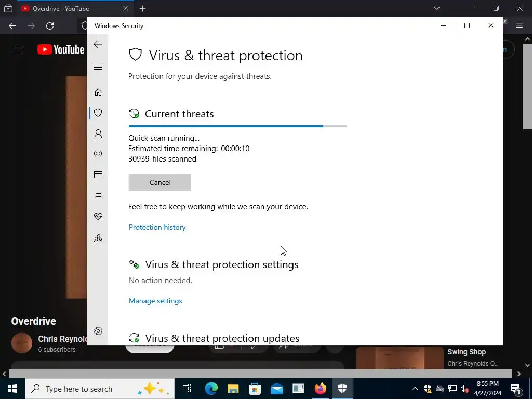Open the Firefox application menu
Viewport: 532px width, 399px height.
(x=520, y=25)
